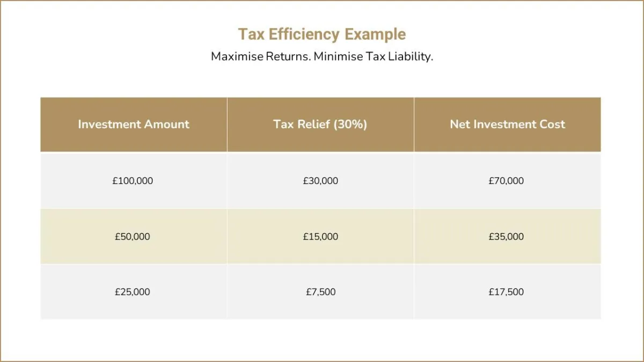Click the word Efficiency in the title
Screen dimensions: 644x362
pos(304,34)
